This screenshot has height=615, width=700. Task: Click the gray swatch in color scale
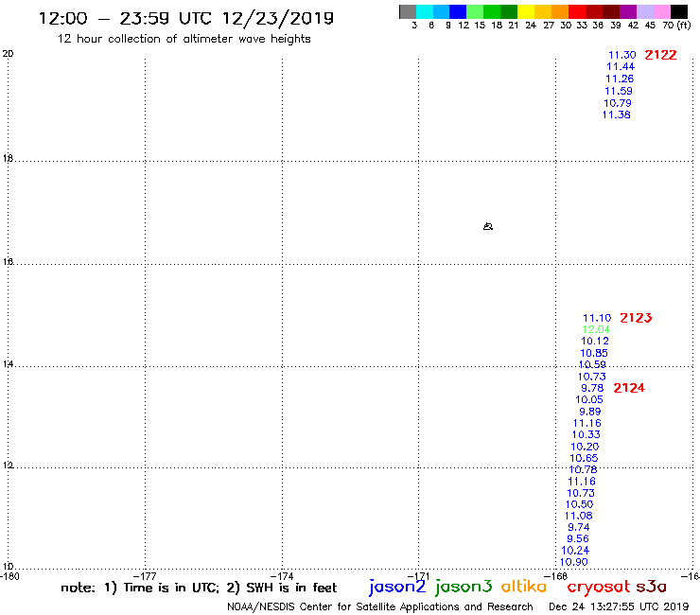(x=408, y=11)
